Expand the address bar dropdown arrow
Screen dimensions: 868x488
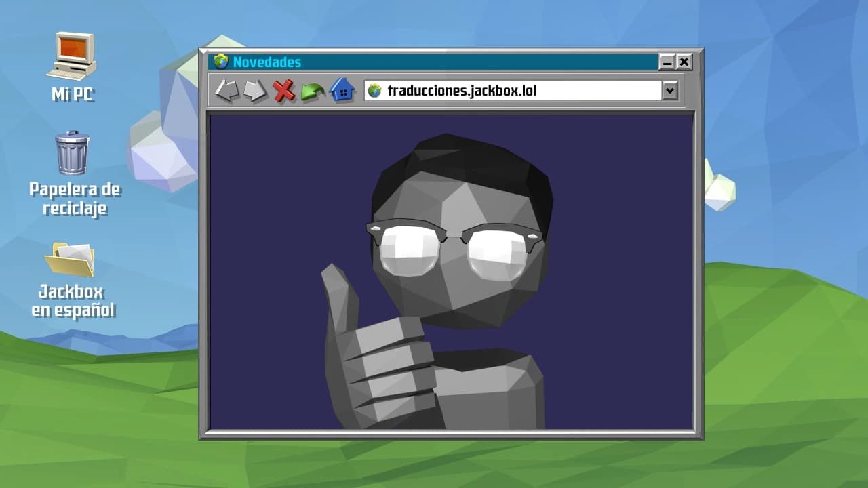[x=670, y=90]
